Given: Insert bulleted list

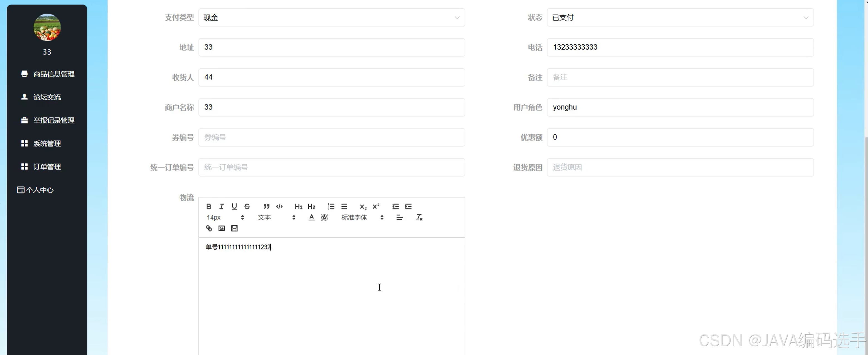Looking at the screenshot, I should tap(344, 206).
